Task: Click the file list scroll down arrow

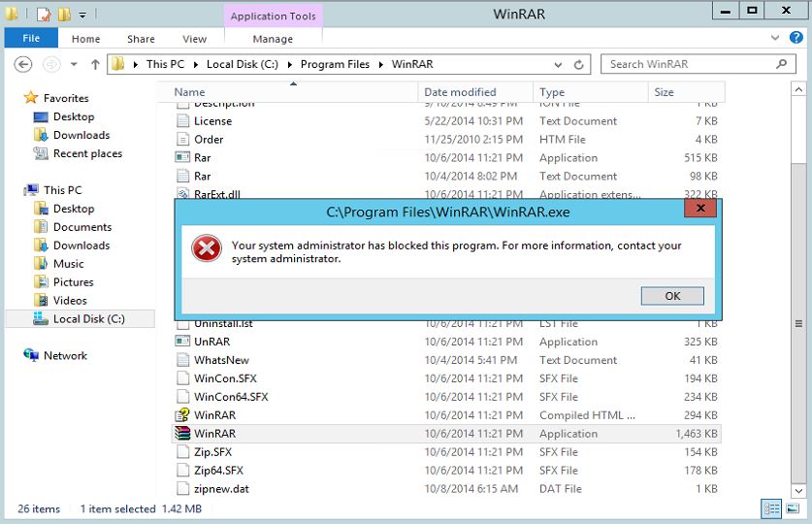Action: tap(798, 491)
